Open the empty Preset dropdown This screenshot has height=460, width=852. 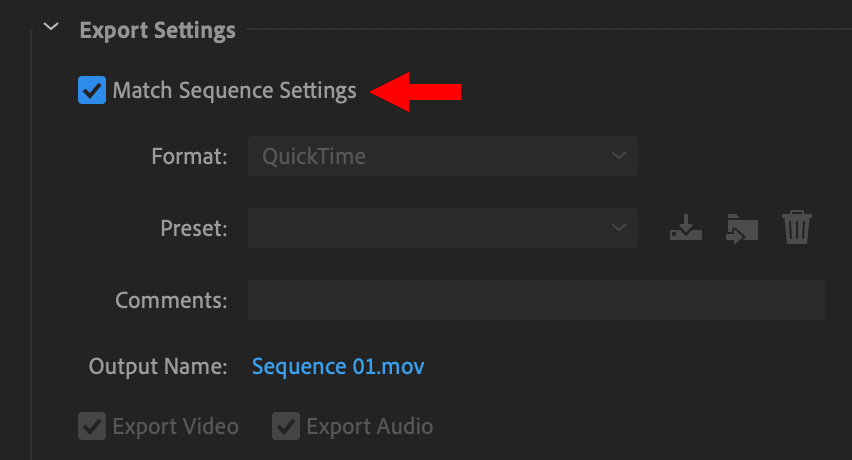(x=443, y=228)
